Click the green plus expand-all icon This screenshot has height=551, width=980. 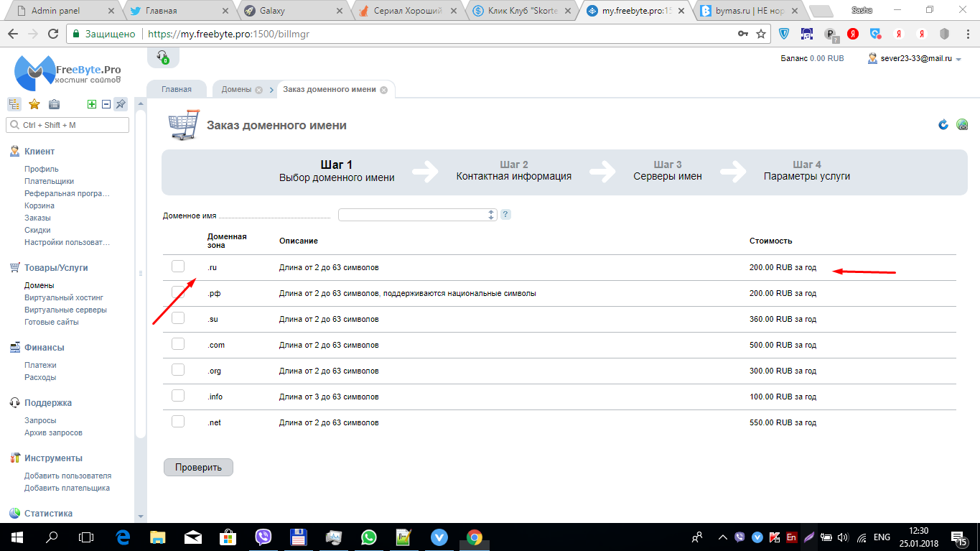coord(92,104)
